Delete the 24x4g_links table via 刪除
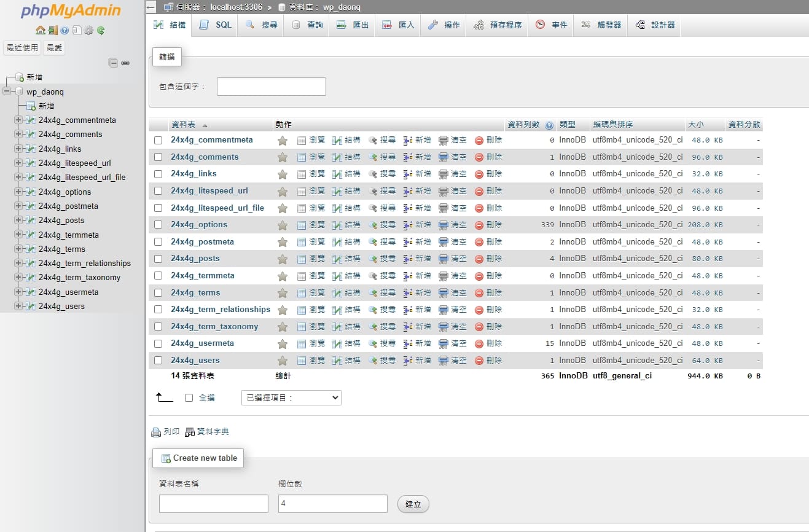Viewport: 809px width, 532px height. click(490, 173)
